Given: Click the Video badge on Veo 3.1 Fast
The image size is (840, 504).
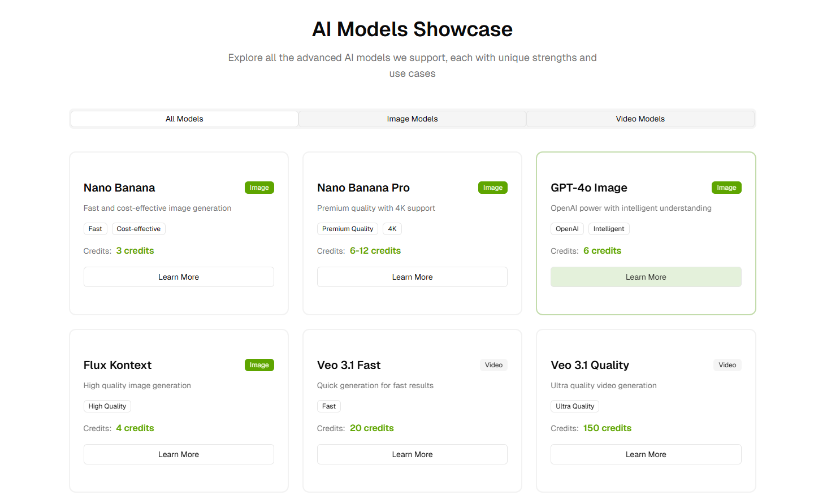Looking at the screenshot, I should pos(493,365).
